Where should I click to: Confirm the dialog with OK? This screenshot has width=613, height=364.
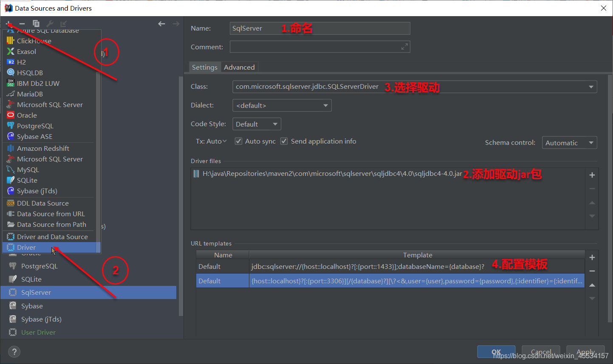pyautogui.click(x=496, y=352)
